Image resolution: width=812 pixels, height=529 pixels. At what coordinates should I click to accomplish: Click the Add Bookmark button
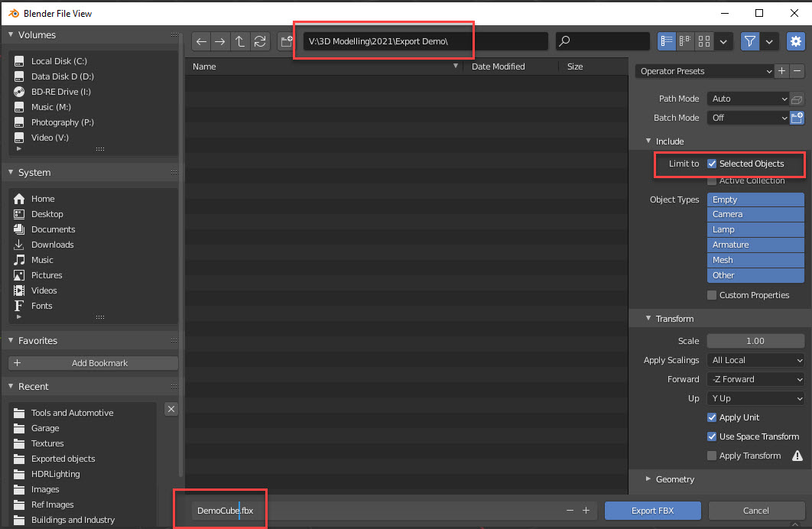pos(93,362)
